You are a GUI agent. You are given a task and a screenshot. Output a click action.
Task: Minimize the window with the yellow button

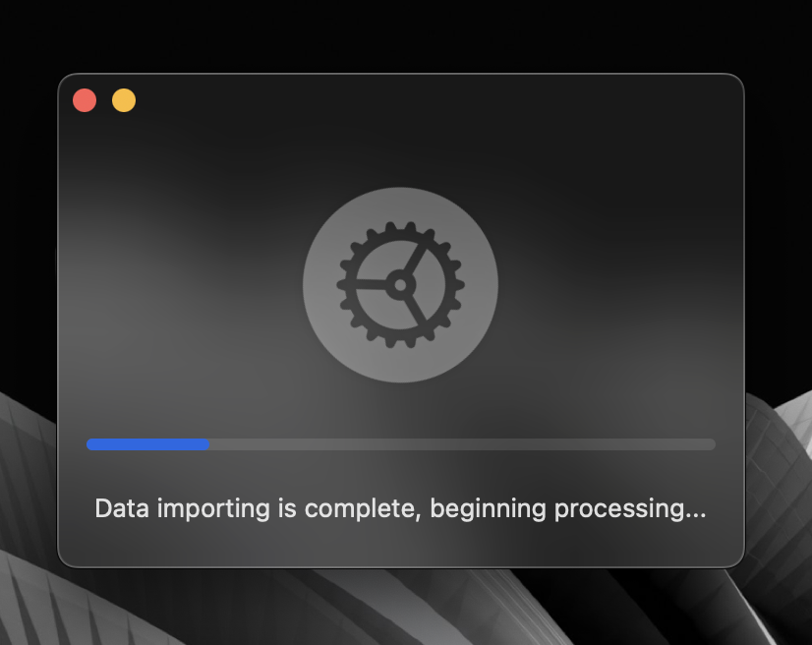click(x=124, y=100)
